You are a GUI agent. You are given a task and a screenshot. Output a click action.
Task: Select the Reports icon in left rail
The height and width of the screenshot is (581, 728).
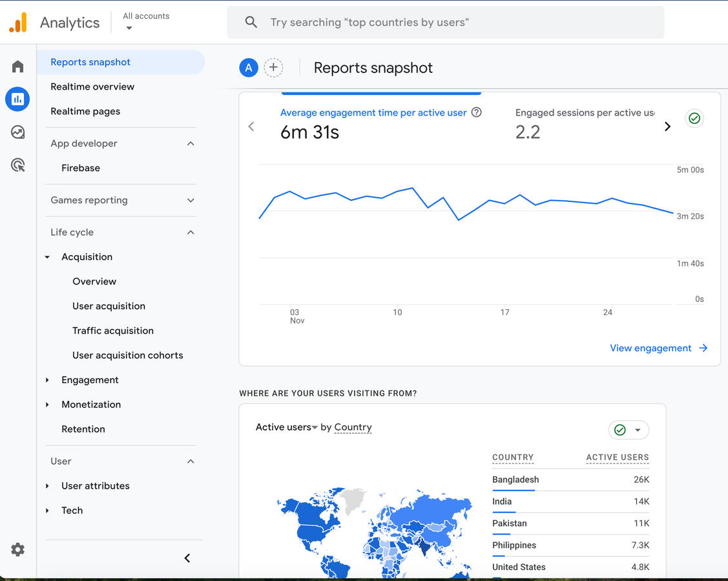(17, 99)
